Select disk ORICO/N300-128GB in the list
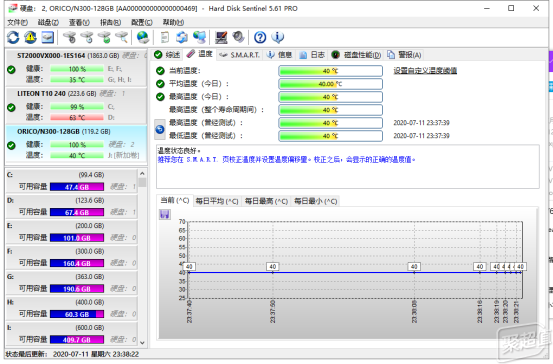 pos(76,144)
